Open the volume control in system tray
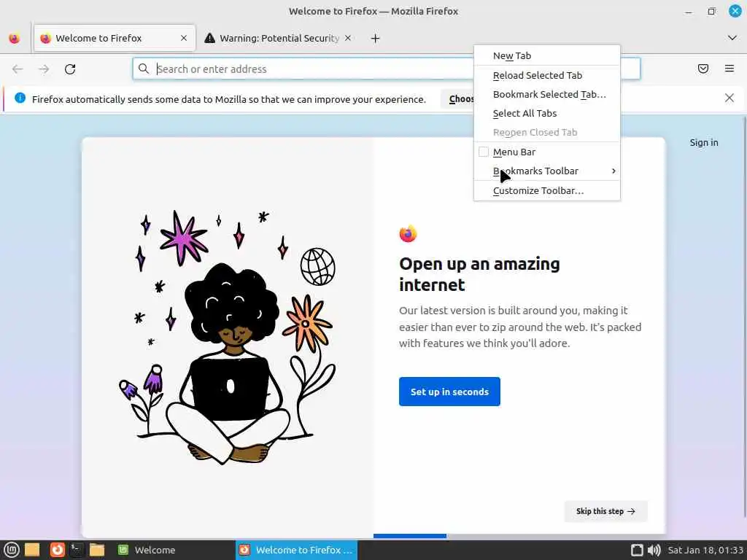The image size is (747, 560). (x=654, y=550)
